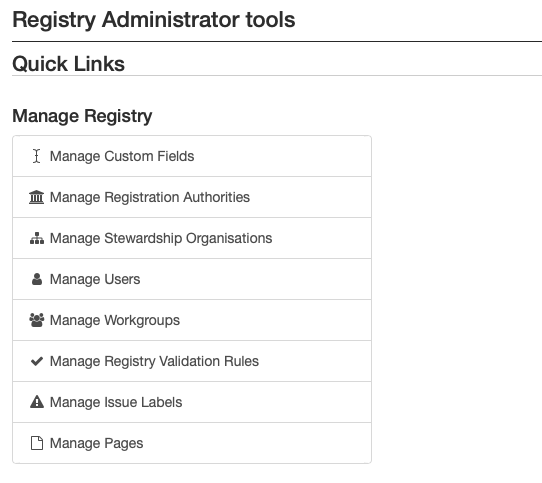Go to Manage Stewardship Organisations
This screenshot has width=542, height=483.
(x=161, y=239)
